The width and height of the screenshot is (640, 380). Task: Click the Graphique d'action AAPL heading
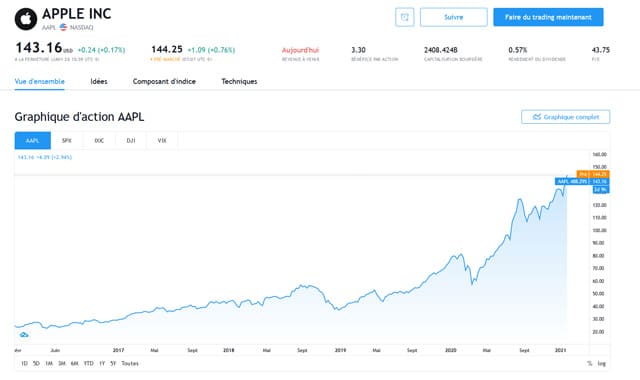tap(79, 117)
